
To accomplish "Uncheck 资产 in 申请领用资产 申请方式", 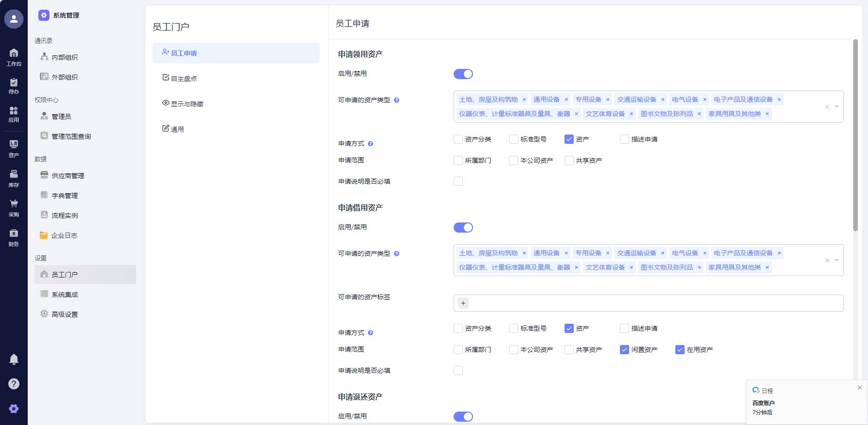I will click(569, 139).
